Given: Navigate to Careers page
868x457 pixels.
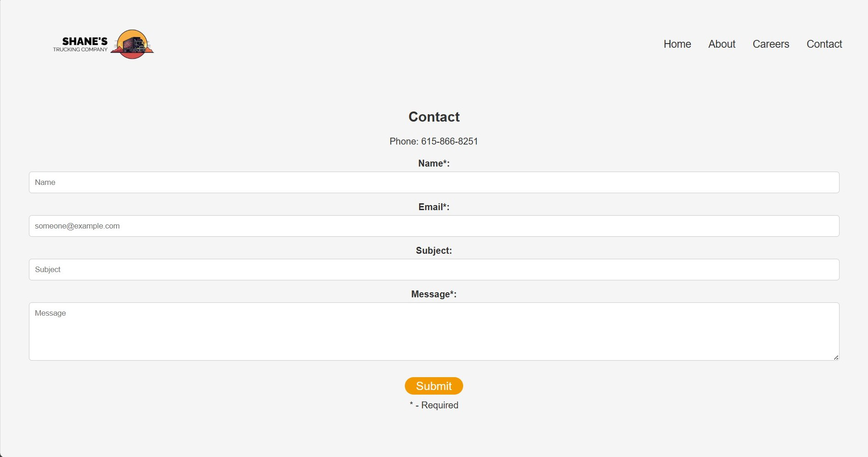Looking at the screenshot, I should pyautogui.click(x=771, y=44).
